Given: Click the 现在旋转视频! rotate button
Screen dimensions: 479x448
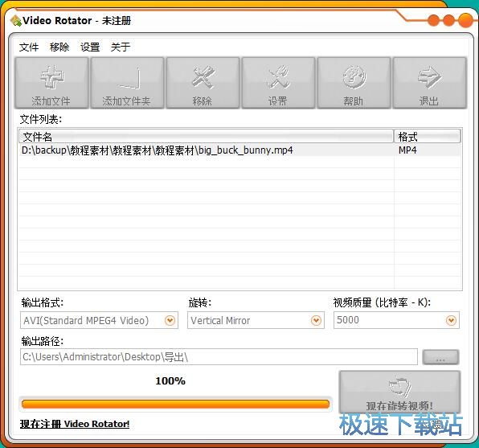Looking at the screenshot, I should click(399, 392).
